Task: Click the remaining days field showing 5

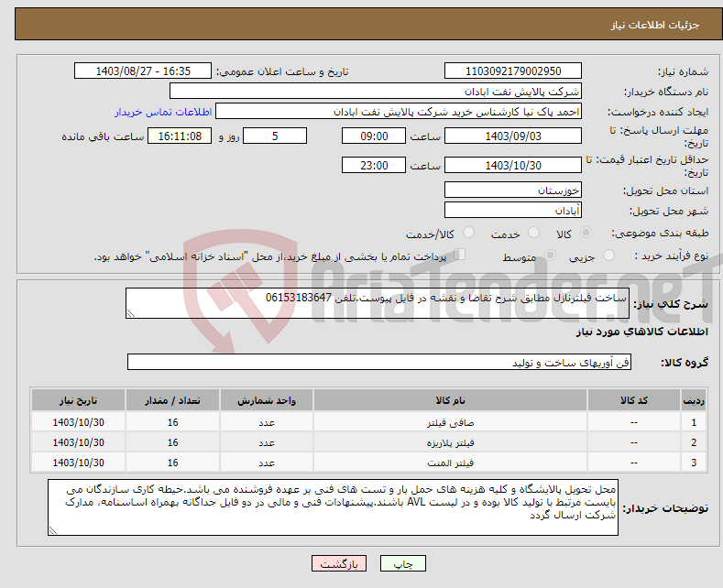Action: pyautogui.click(x=275, y=136)
